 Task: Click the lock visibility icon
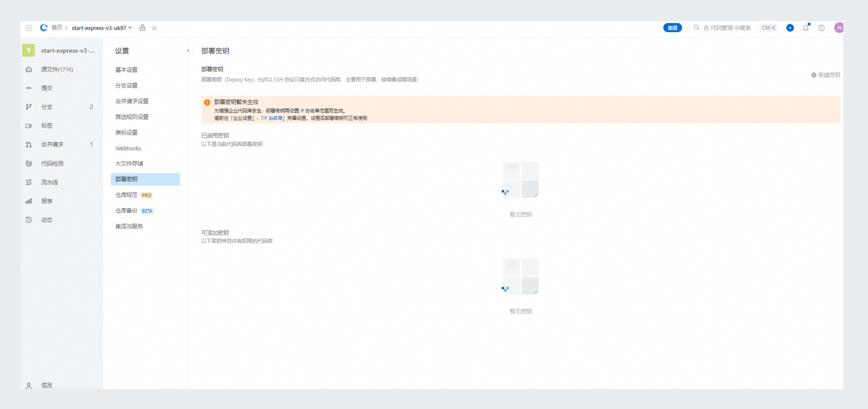pyautogui.click(x=143, y=28)
